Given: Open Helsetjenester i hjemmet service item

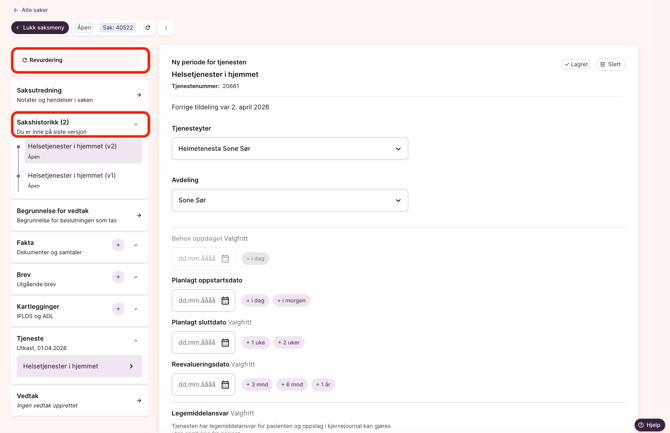Looking at the screenshot, I should 79,367.
